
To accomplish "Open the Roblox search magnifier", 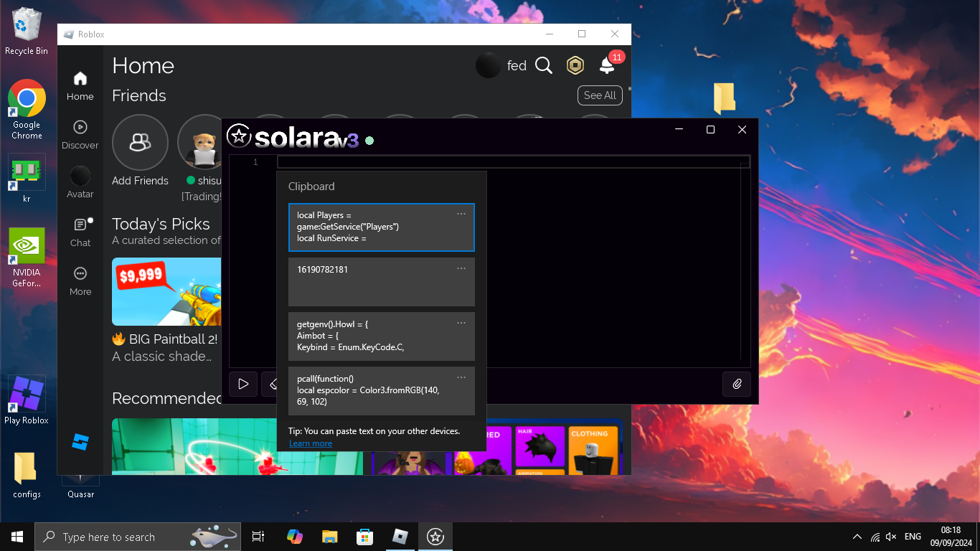I will (544, 66).
